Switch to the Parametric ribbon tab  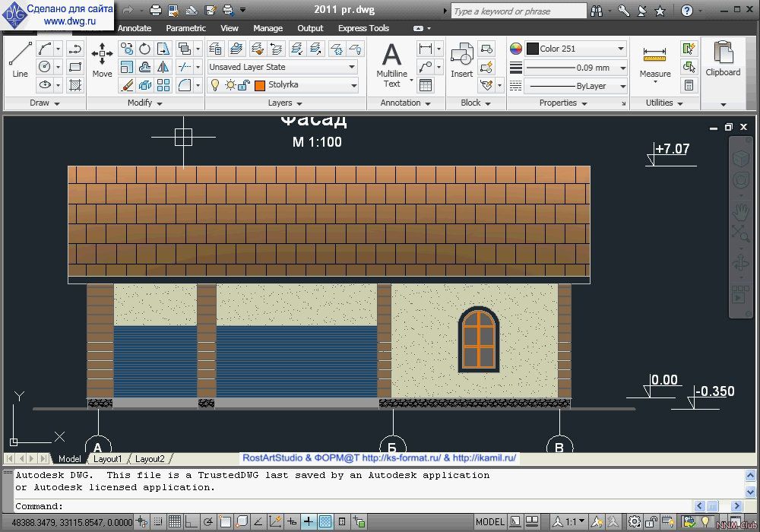tap(185, 28)
